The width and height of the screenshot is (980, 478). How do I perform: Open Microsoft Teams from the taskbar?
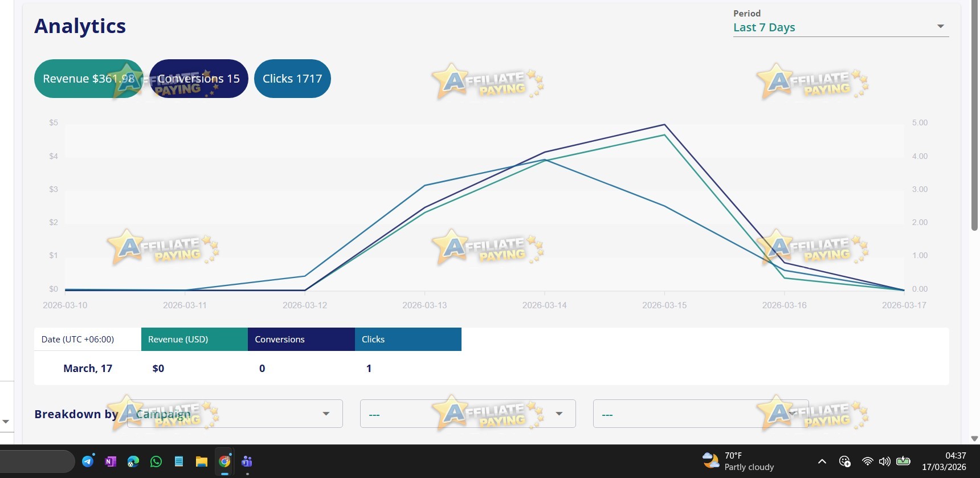pos(247,461)
